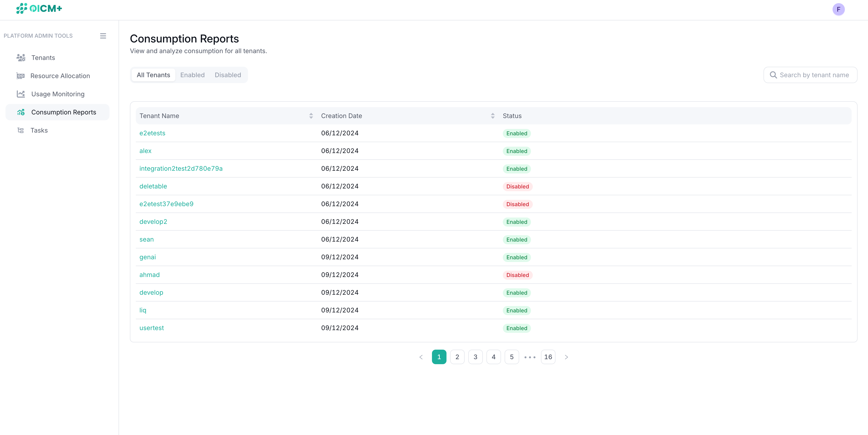Filter the table by Enabled tenants

tap(192, 75)
